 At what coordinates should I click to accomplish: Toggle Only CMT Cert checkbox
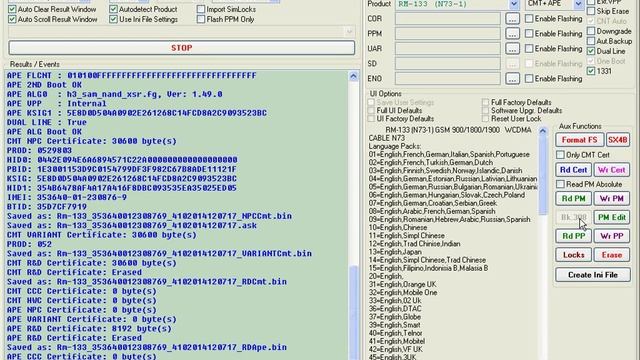tap(560, 155)
